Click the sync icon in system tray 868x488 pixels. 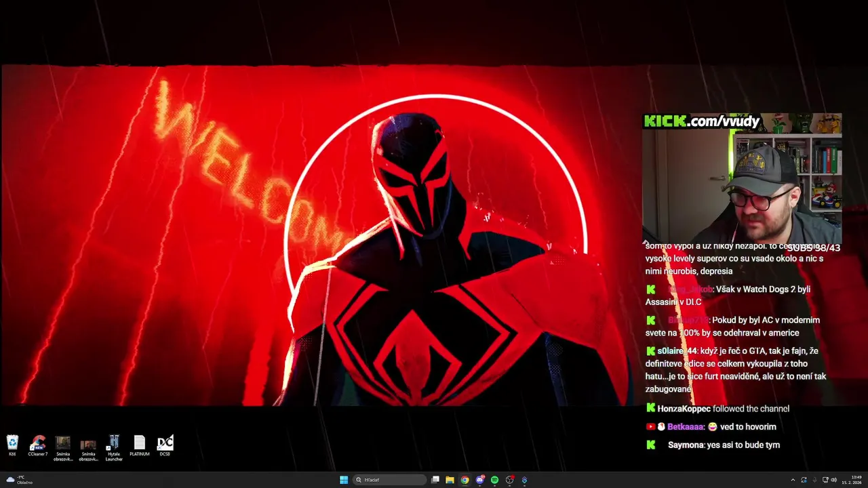[804, 480]
